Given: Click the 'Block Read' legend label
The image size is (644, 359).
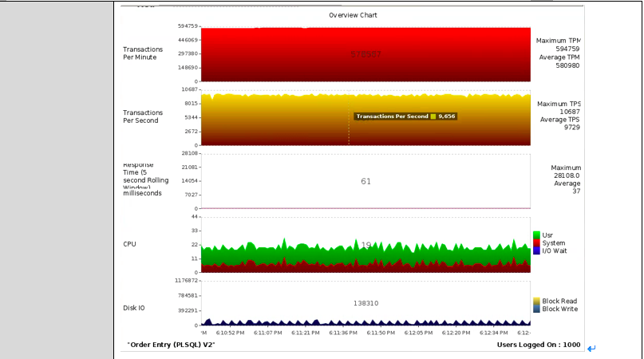Looking at the screenshot, I should pyautogui.click(x=559, y=301).
